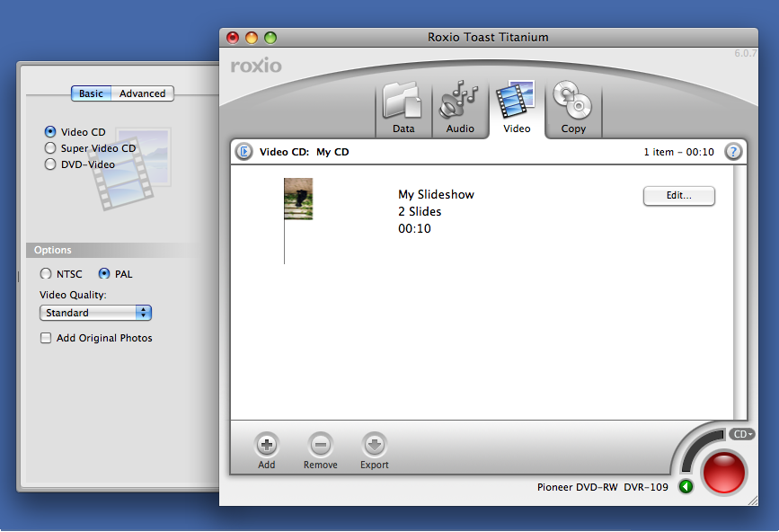Open the Video Quality dropdown
The image size is (779, 532).
(x=95, y=313)
